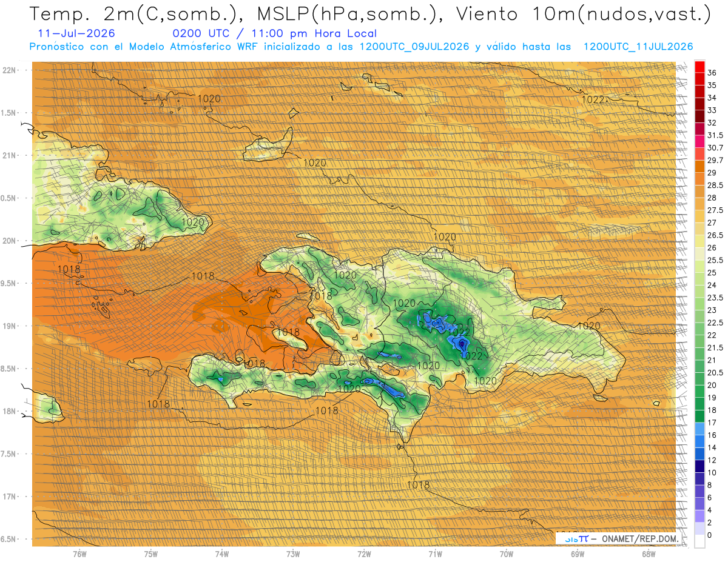Click the dark navy swatch between 10 and 12
Image resolution: width=728 pixels, height=562 pixels.
click(x=699, y=466)
